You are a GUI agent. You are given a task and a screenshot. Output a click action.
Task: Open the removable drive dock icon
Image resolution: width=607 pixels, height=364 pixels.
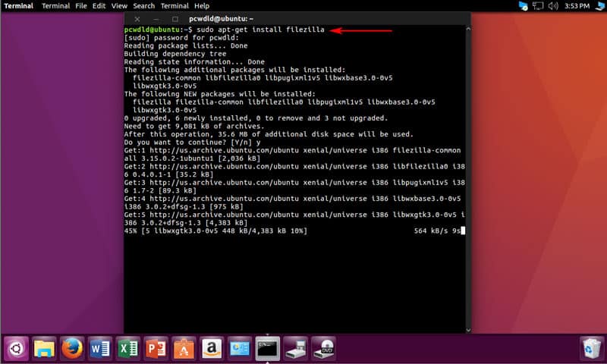[295, 349]
